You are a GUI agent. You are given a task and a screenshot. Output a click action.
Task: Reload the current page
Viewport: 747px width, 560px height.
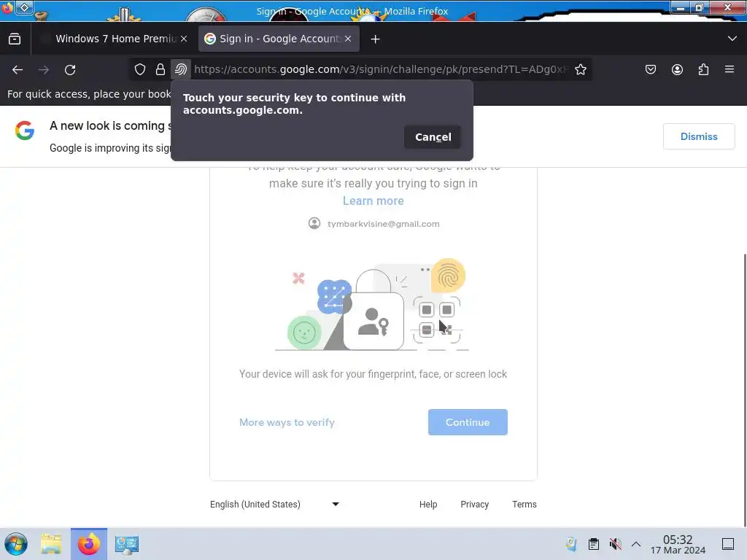(x=70, y=70)
